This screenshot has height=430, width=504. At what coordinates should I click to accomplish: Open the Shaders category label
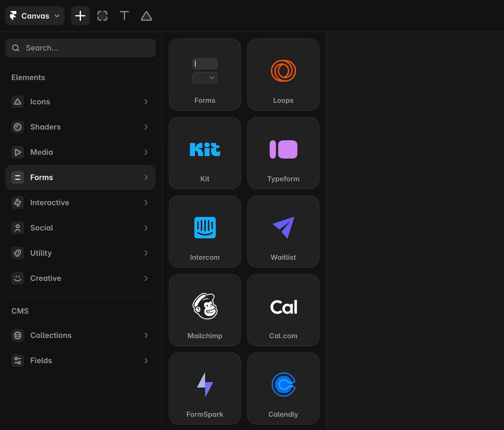coord(45,127)
